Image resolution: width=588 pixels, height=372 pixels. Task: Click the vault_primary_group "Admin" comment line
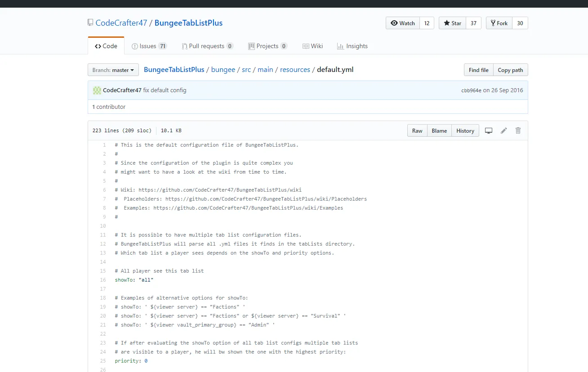(195, 325)
